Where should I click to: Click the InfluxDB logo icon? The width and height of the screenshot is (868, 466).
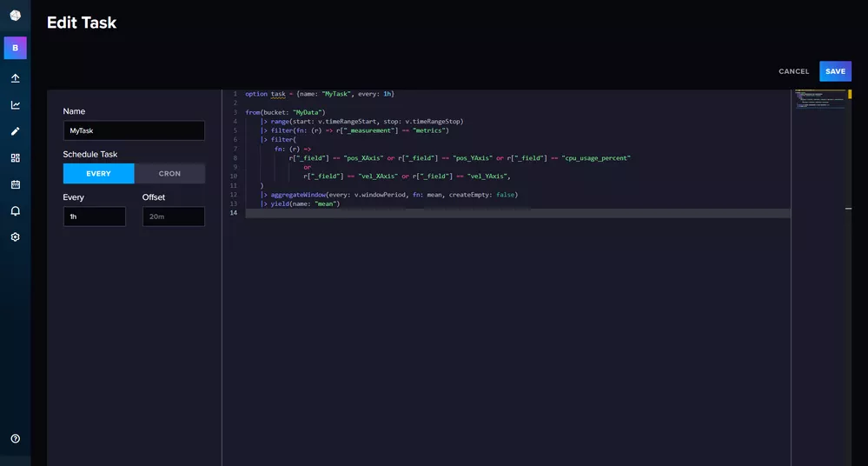pyautogui.click(x=15, y=15)
